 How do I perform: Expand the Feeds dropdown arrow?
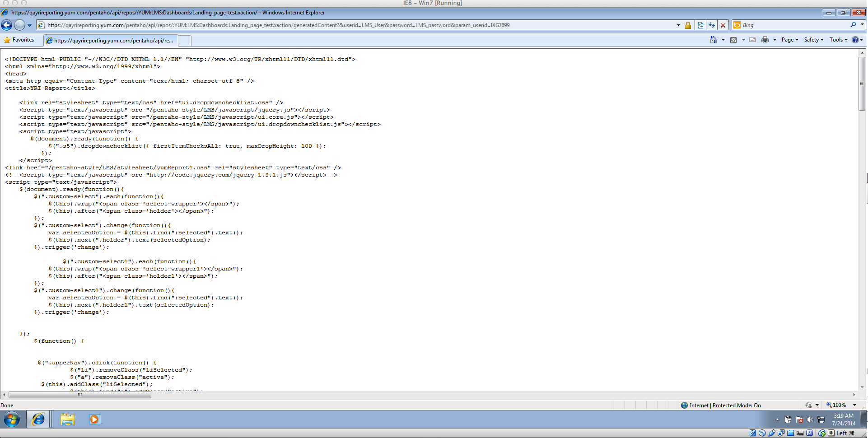coord(743,40)
